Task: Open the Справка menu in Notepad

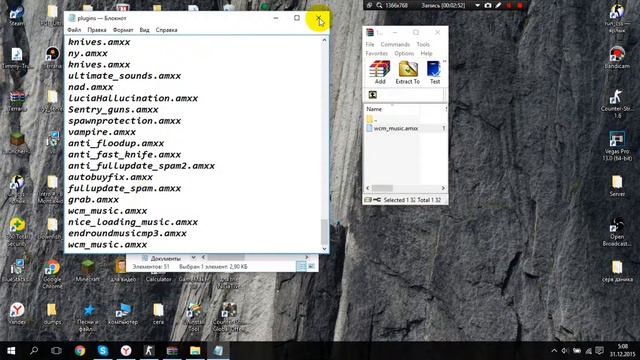Action: (x=166, y=30)
